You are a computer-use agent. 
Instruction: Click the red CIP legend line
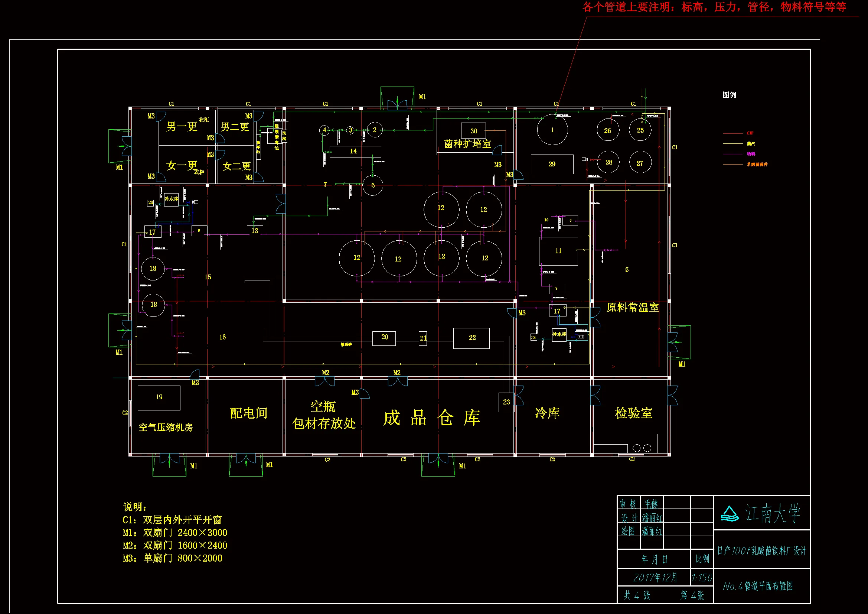pos(732,134)
